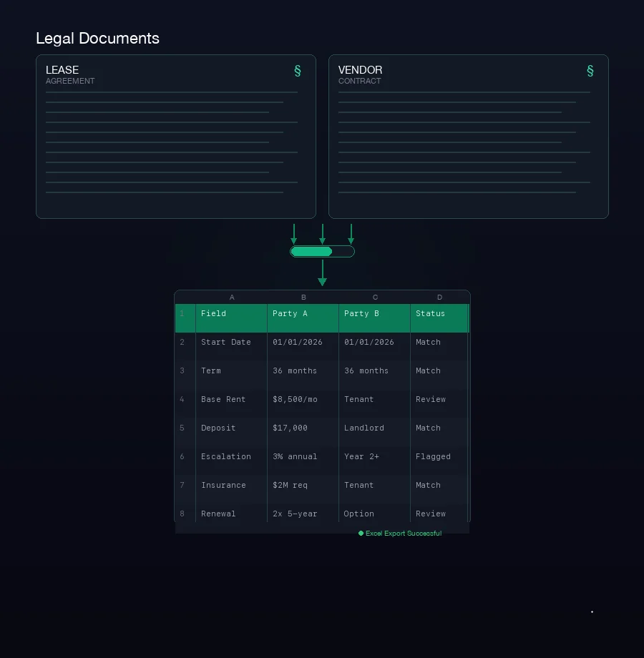Select row number 5 in the spreadsheet
The height and width of the screenshot is (658, 644).
182,428
